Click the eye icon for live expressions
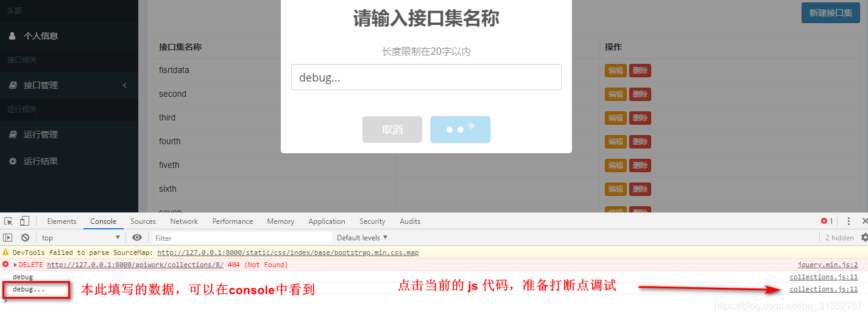The image size is (868, 317). [137, 238]
